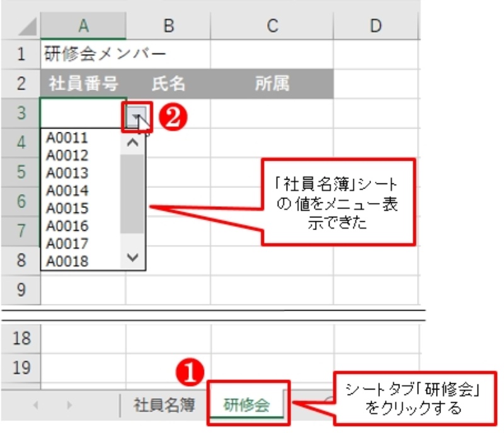
Task: Open the dropdown arrow in cell A3
Action: pos(136,114)
